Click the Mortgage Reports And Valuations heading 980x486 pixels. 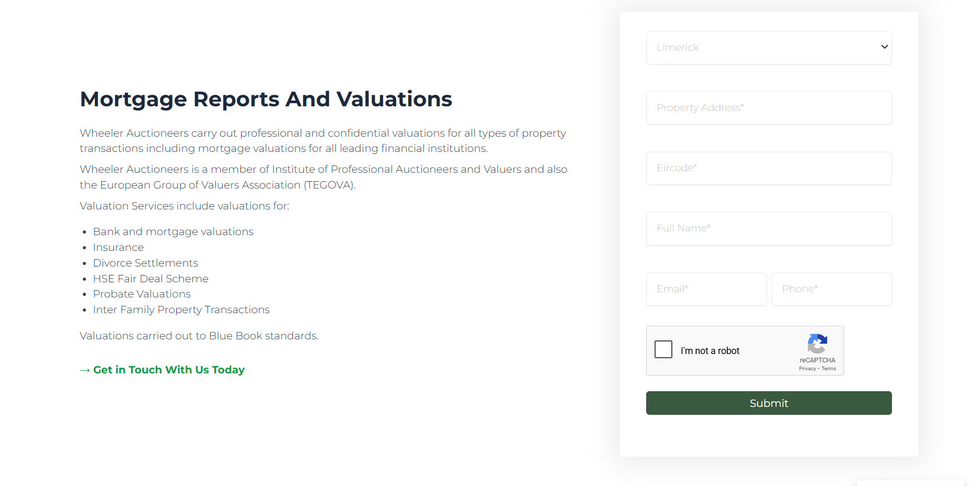[266, 99]
